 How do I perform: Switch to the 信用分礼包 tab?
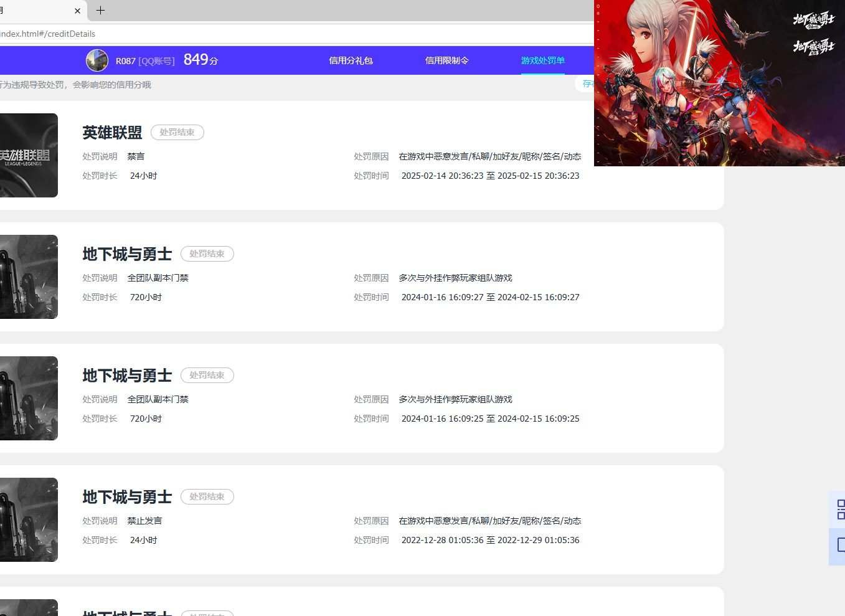351,60
